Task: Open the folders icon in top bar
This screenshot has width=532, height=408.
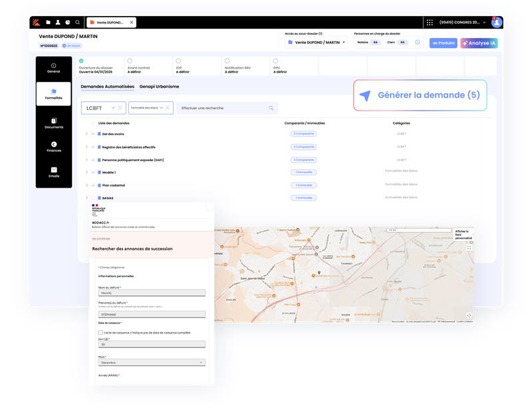Action: point(48,23)
